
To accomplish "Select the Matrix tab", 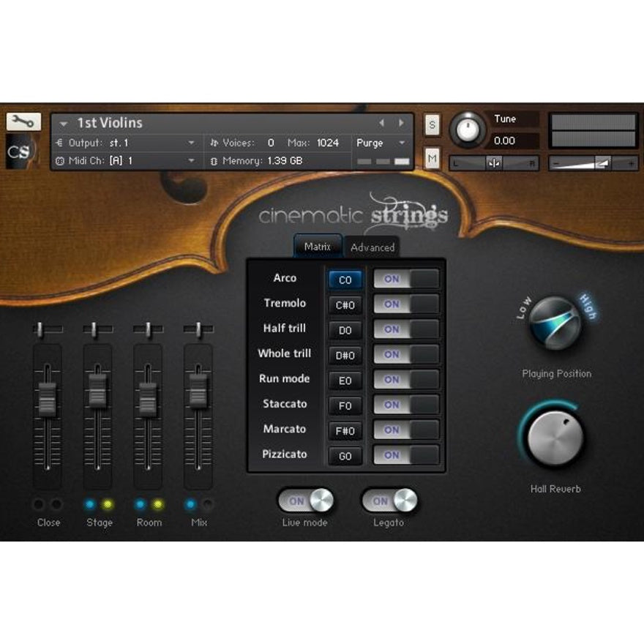I will click(318, 247).
